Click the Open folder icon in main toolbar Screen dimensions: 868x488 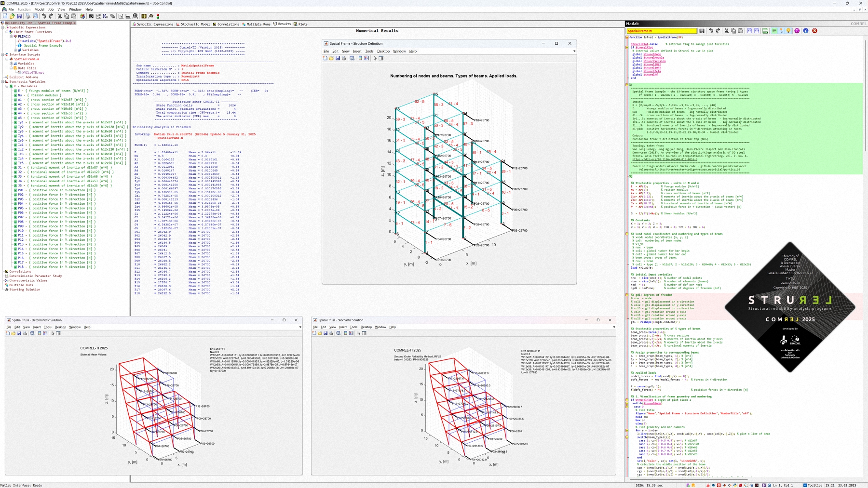point(12,16)
